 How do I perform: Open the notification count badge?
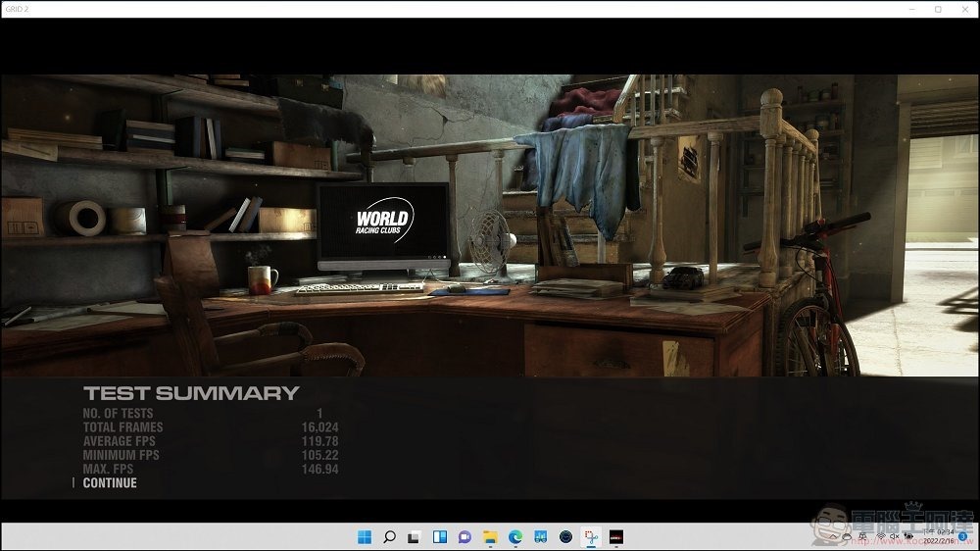tap(962, 536)
